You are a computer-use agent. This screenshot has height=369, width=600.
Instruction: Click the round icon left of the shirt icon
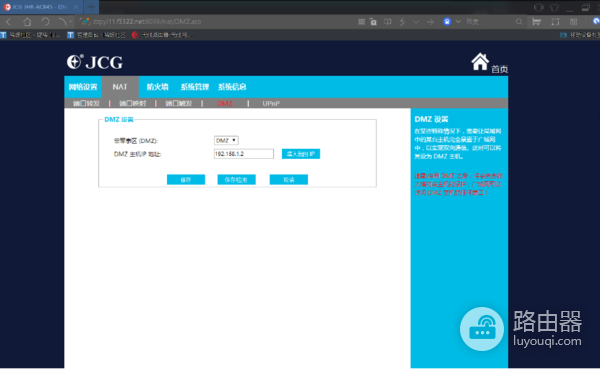[538, 7]
